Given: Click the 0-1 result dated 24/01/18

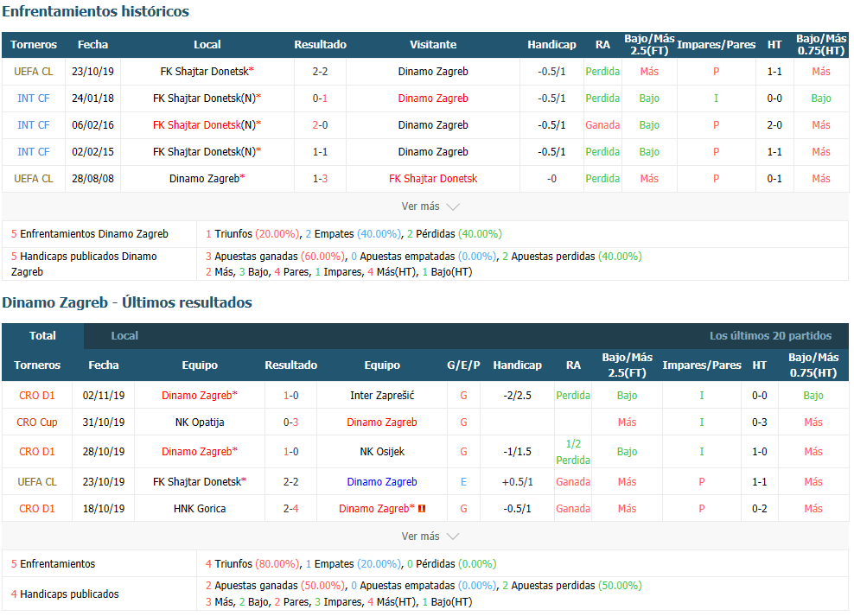Looking at the screenshot, I should click(320, 98).
